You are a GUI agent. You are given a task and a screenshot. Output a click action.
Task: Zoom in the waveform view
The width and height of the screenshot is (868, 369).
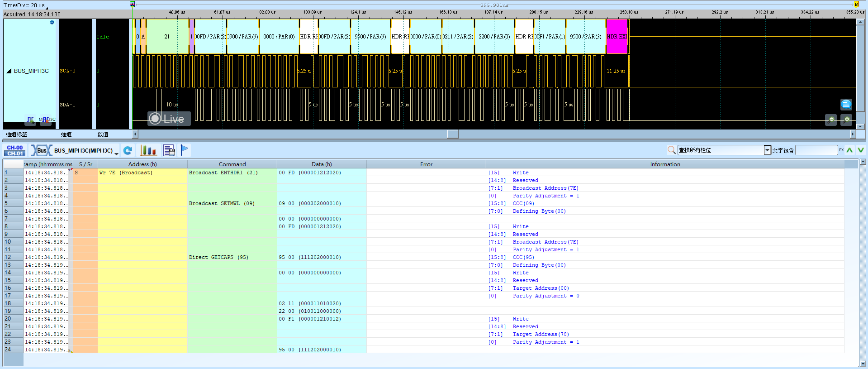tap(846, 120)
